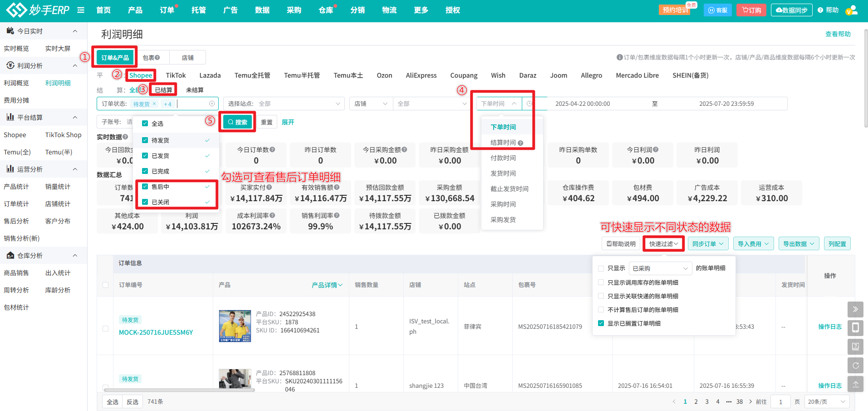The image size is (868, 411).
Task: Open the 查看帮助 link
Action: (x=838, y=34)
